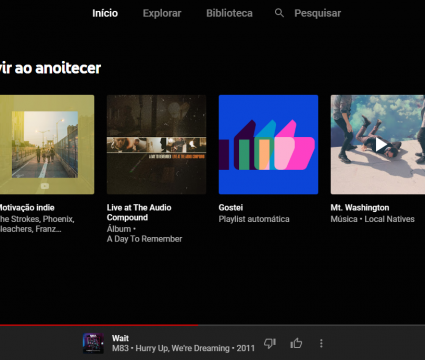This screenshot has height=360, width=425.
Task: Open Live at The Audio Compound album cover
Action: pos(156,145)
